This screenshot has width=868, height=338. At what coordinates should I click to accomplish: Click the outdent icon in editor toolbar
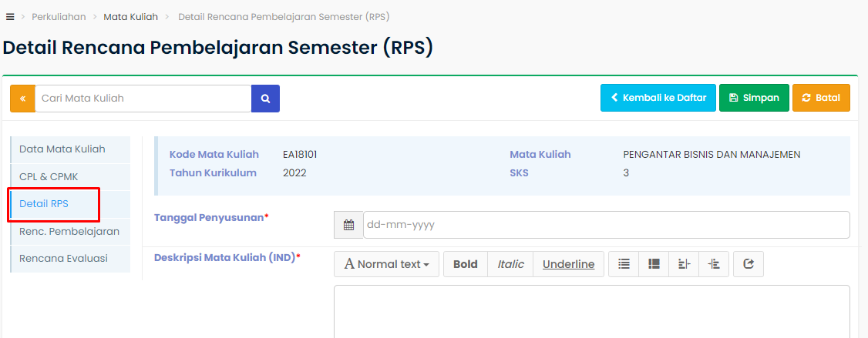pos(684,264)
